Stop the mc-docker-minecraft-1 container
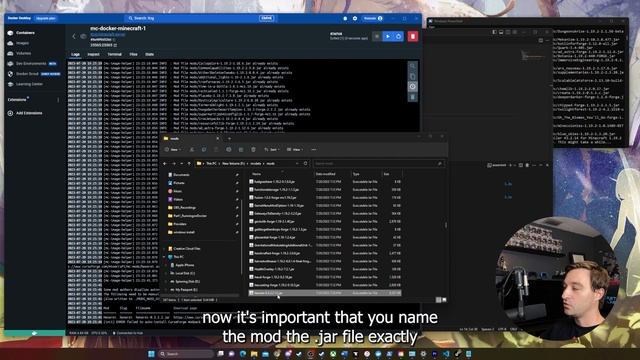 377,37
